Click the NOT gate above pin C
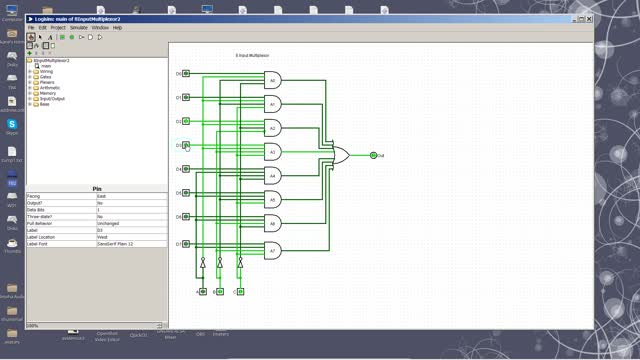Image resolution: width=640 pixels, height=360 pixels. coord(240,263)
